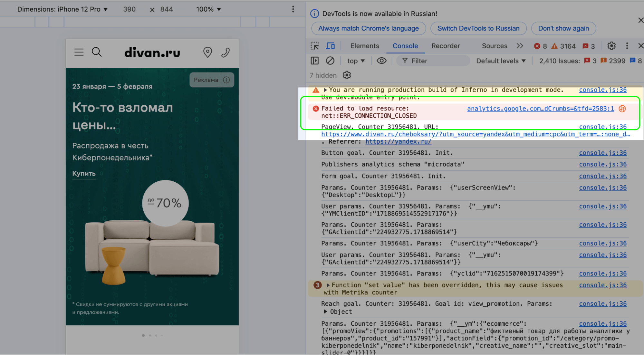The image size is (644, 355).
Task: Open the 100% zoom dropdown
Action: (208, 9)
